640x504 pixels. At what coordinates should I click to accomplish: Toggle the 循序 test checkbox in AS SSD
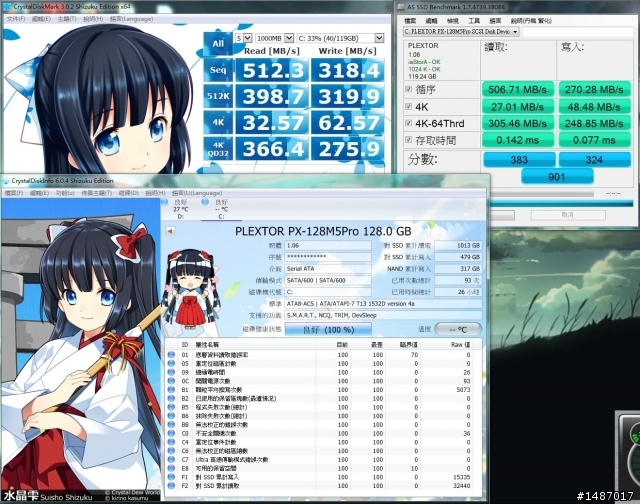(x=409, y=89)
